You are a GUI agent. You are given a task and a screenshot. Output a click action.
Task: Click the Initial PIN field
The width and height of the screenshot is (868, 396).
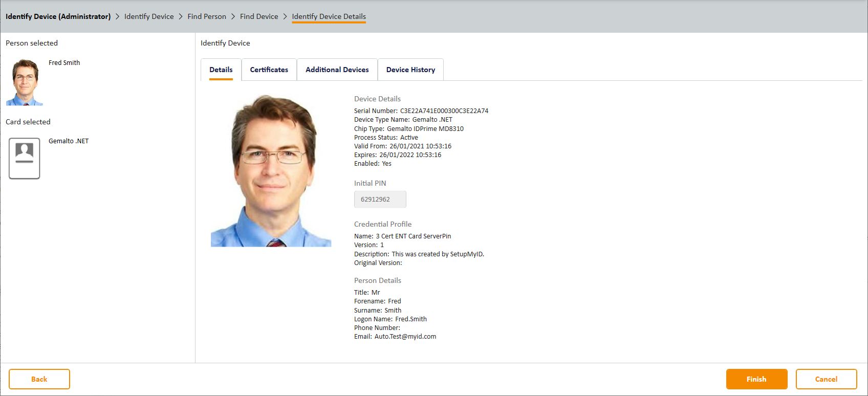coord(380,200)
